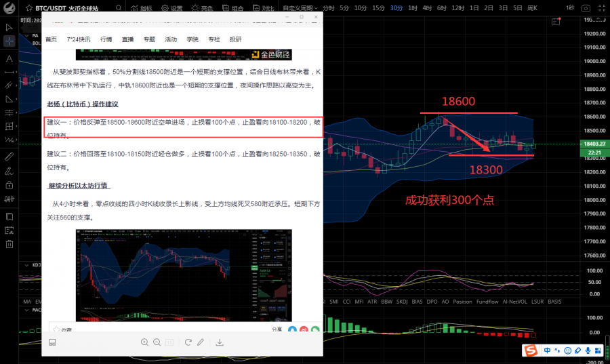Image resolution: width=610 pixels, height=364 pixels.
Task: Open 组合 combination view
Action: (232, 7)
